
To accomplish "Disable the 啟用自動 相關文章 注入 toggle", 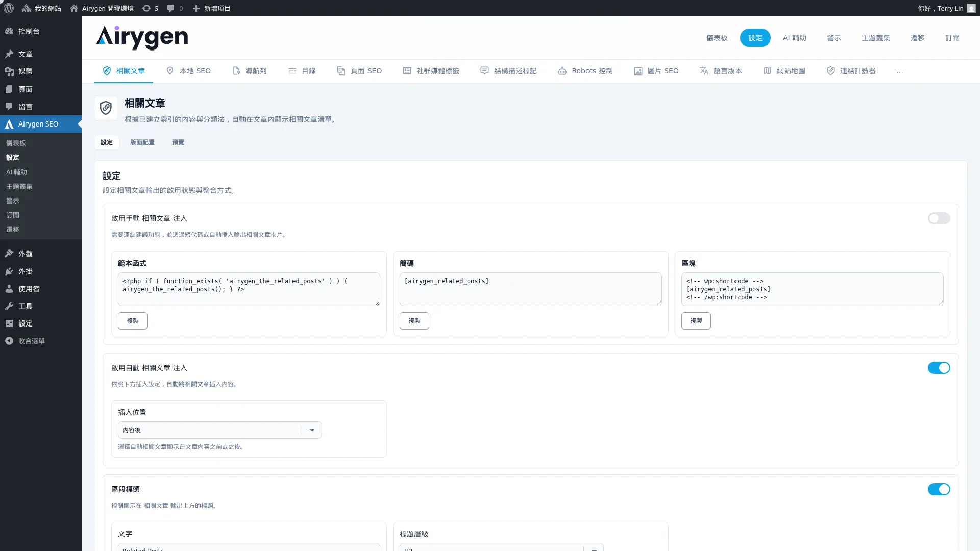I will tap(939, 368).
